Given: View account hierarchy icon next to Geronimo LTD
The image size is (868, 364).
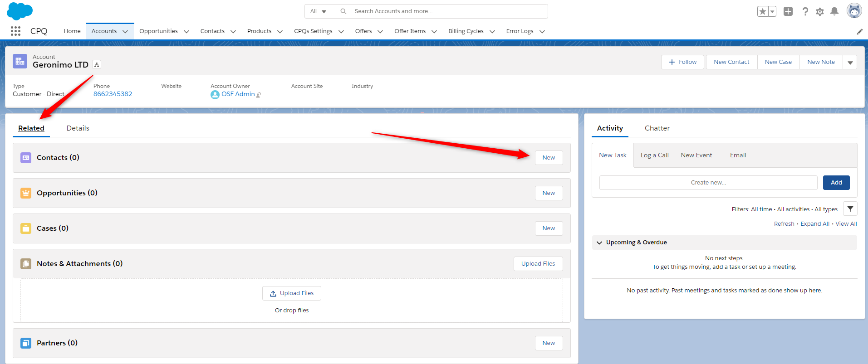Looking at the screenshot, I should click(x=97, y=65).
